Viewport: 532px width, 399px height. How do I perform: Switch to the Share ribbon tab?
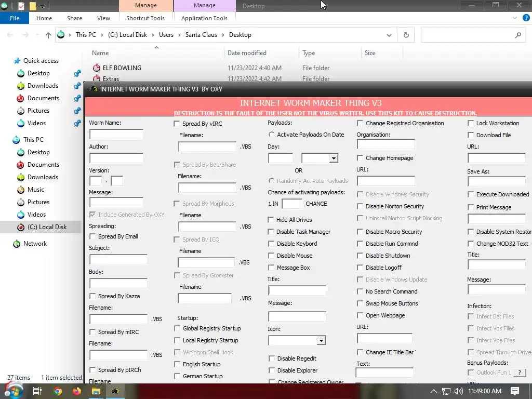pos(74,18)
